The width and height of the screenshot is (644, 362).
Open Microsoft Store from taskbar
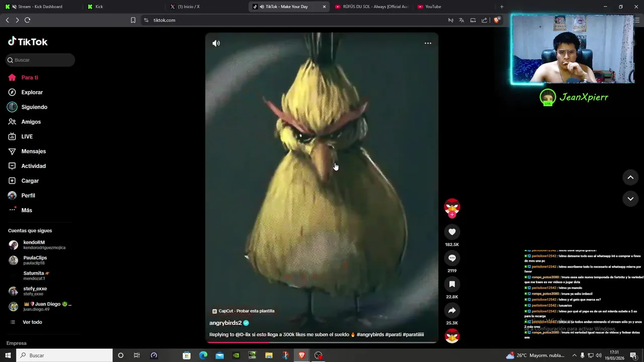[187, 355]
